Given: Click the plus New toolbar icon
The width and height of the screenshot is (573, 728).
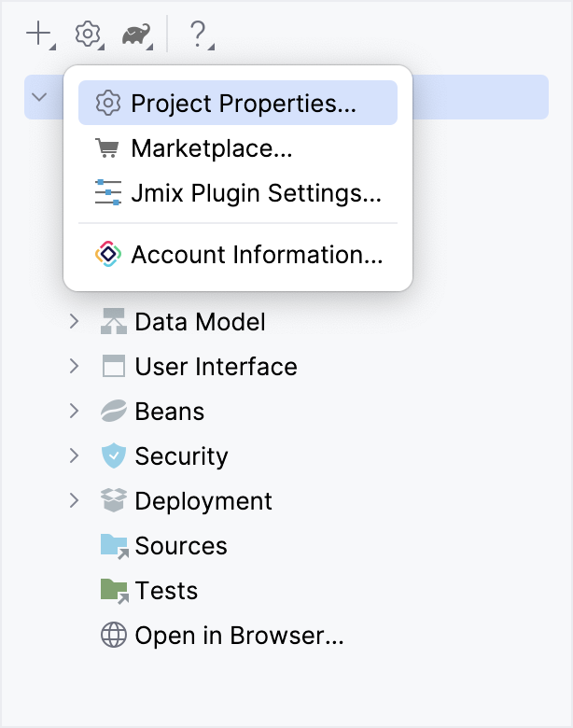Looking at the screenshot, I should [x=38, y=35].
